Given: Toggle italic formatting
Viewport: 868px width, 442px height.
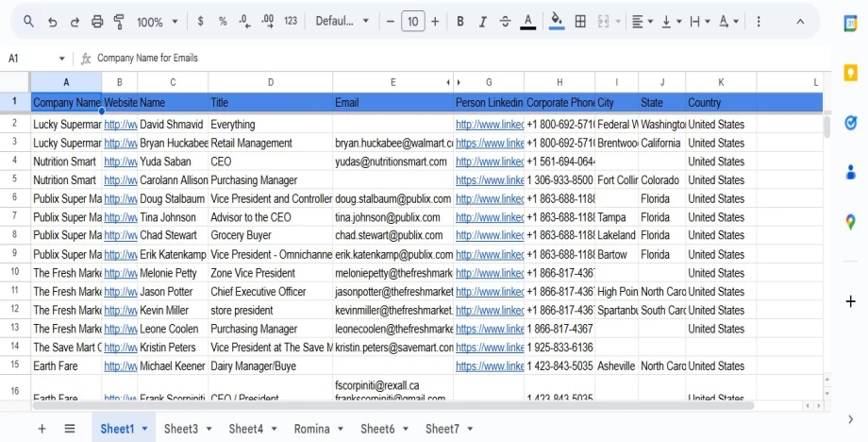Looking at the screenshot, I should click(x=483, y=21).
